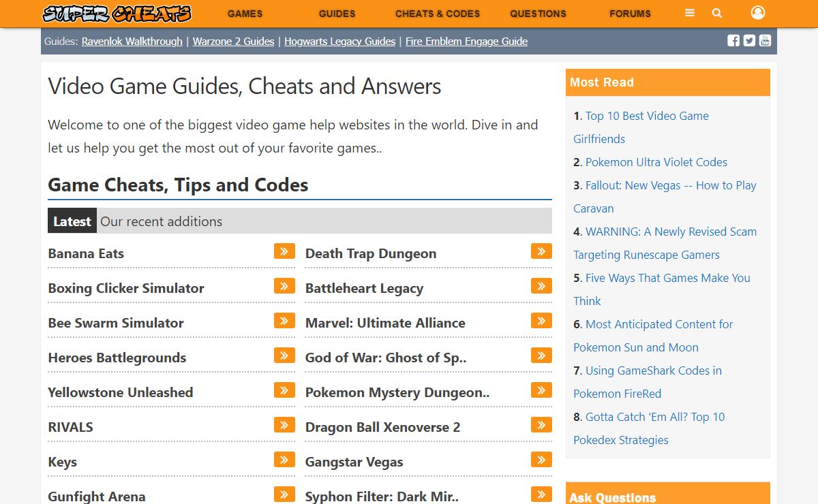Open the user account profile icon
Viewport: 818px width, 504px height.
click(x=757, y=12)
